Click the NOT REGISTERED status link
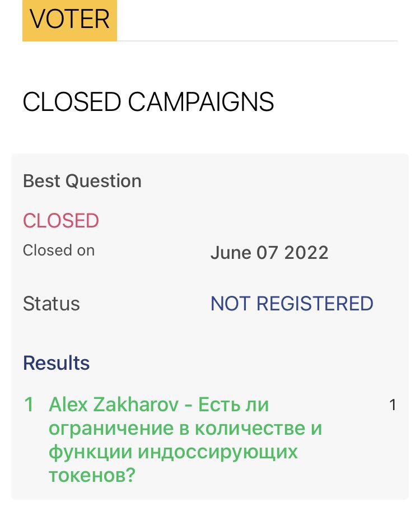This screenshot has height=525, width=420. pos(292,304)
